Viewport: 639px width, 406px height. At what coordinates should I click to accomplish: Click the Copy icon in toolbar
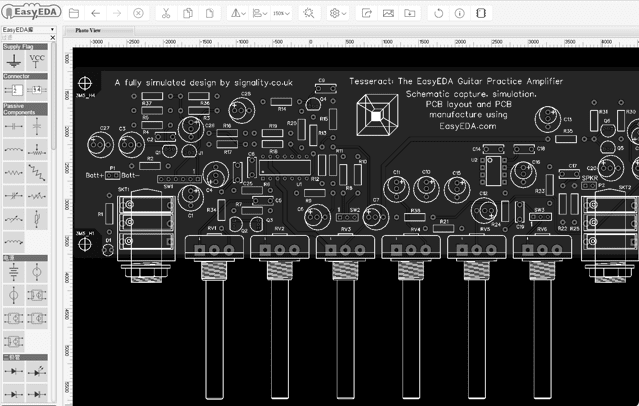tap(187, 14)
